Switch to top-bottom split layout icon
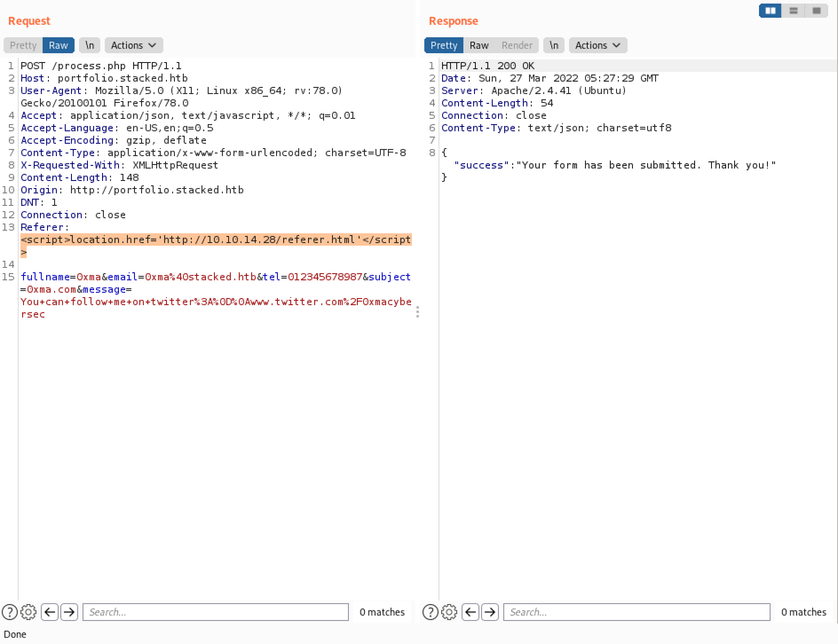Viewport: 838px width, 644px height. 794,11
